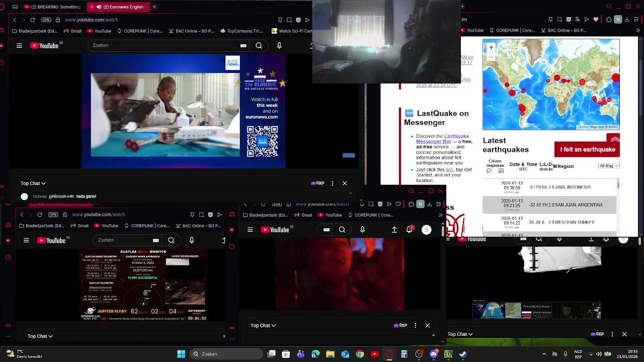
Task: Click the 3I/ATLAS monitor video in bottom-left window
Action: [143, 285]
